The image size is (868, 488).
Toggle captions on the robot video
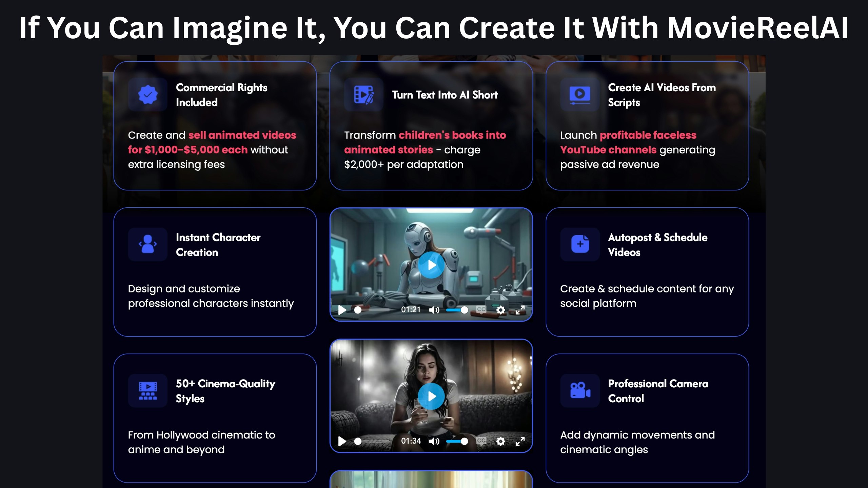pyautogui.click(x=481, y=310)
